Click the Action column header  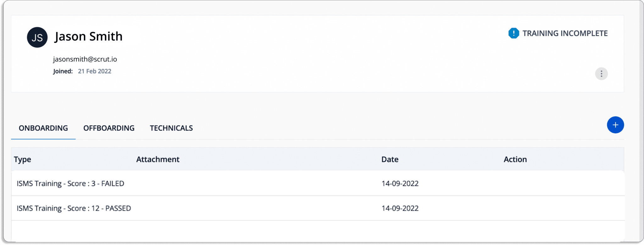[x=515, y=159]
